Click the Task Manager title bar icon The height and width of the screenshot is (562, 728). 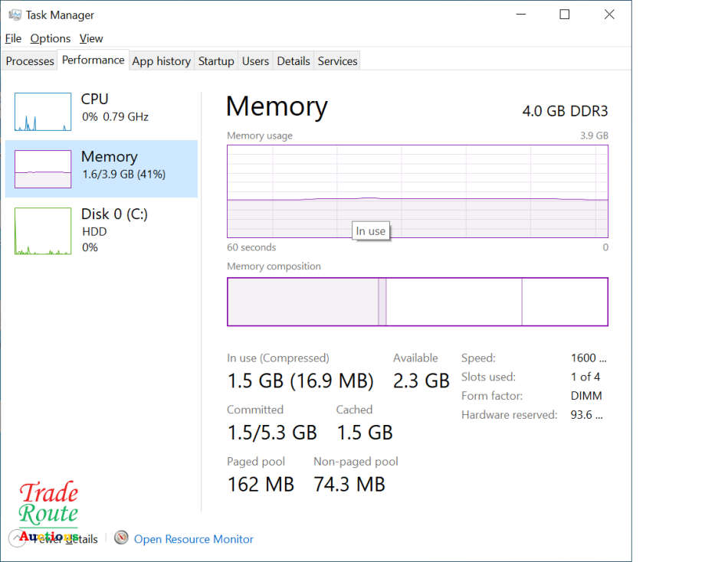click(15, 15)
